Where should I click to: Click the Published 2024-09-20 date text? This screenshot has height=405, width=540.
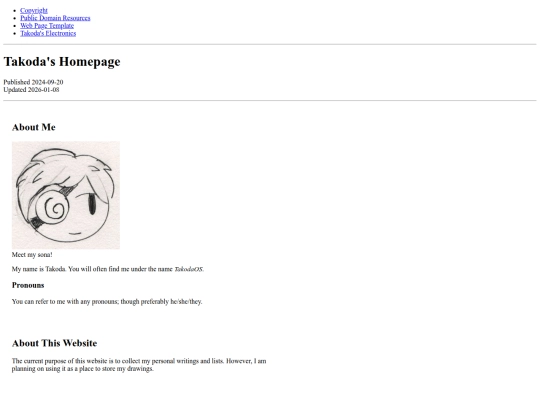(x=33, y=82)
